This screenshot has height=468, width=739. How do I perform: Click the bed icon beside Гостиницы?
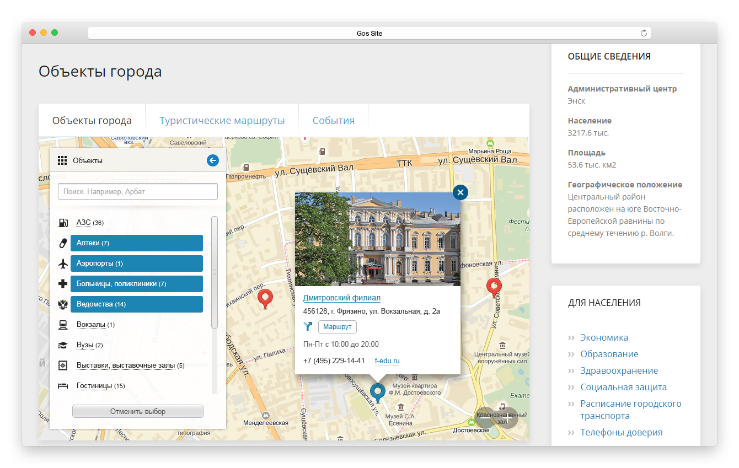point(63,386)
